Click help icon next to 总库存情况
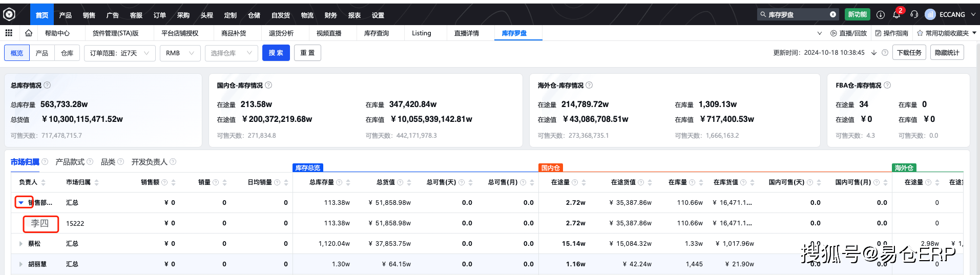980x275 pixels. (x=47, y=86)
